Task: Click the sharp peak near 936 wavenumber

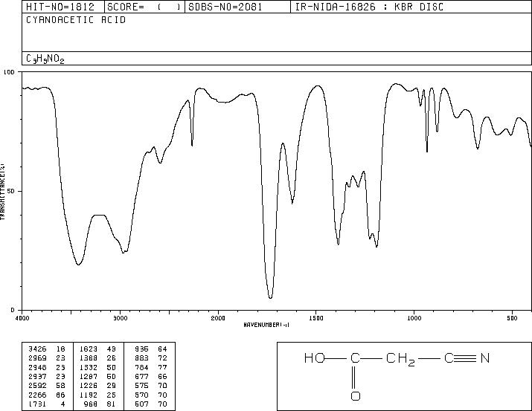Action: coord(427,149)
